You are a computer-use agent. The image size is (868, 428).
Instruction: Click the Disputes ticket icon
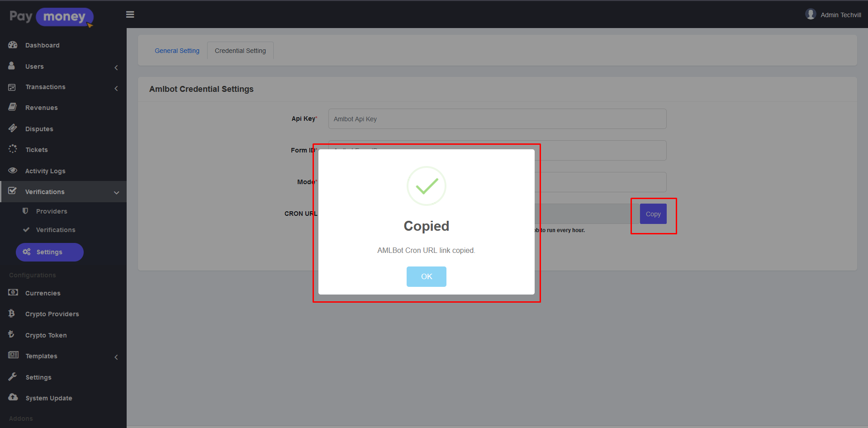[13, 128]
